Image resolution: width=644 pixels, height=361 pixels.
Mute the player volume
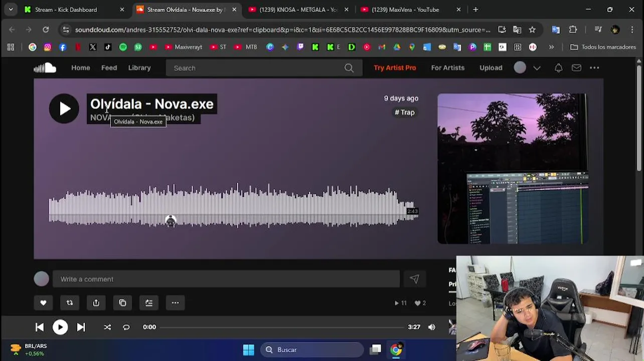pos(432,327)
